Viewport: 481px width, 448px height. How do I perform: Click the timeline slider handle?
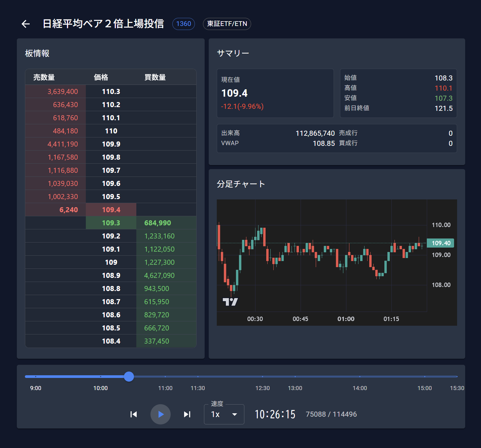click(x=129, y=377)
